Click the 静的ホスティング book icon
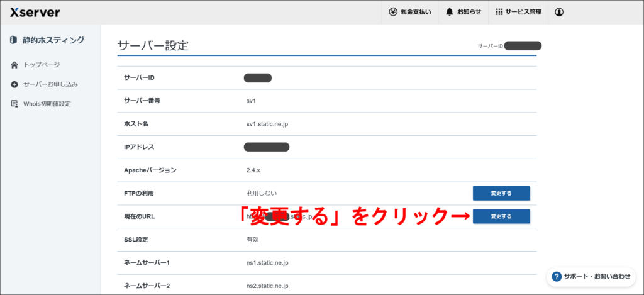The width and height of the screenshot is (644, 295). click(13, 40)
